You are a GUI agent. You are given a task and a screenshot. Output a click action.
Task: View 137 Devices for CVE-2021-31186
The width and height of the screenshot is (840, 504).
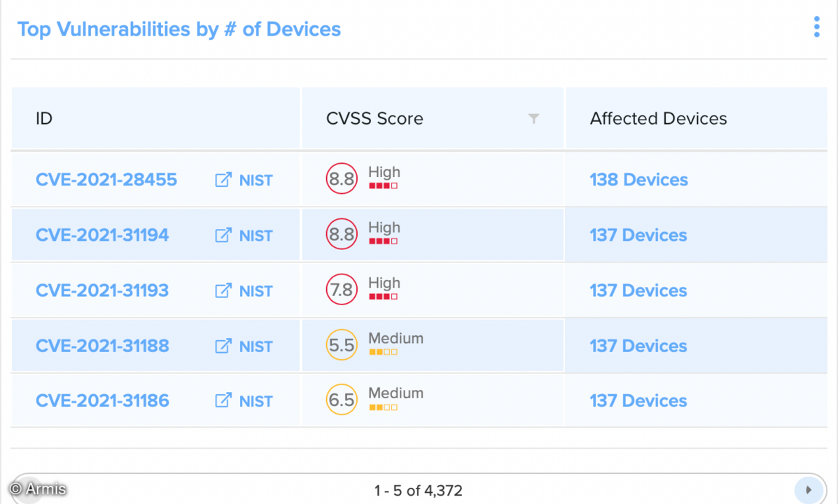click(x=638, y=401)
